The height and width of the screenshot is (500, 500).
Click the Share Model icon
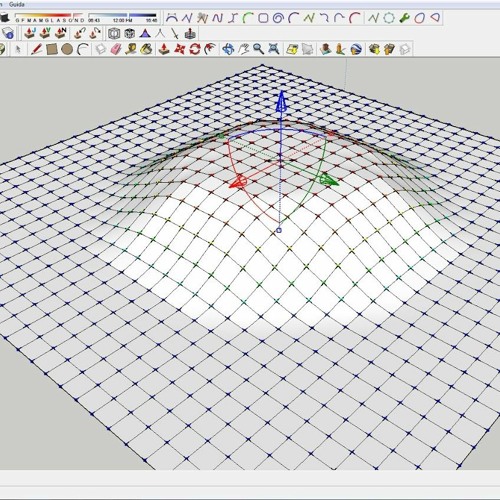pos(389,49)
